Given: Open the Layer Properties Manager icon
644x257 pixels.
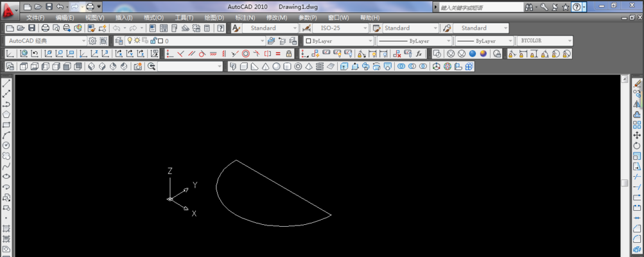Looking at the screenshot, I should tap(119, 41).
